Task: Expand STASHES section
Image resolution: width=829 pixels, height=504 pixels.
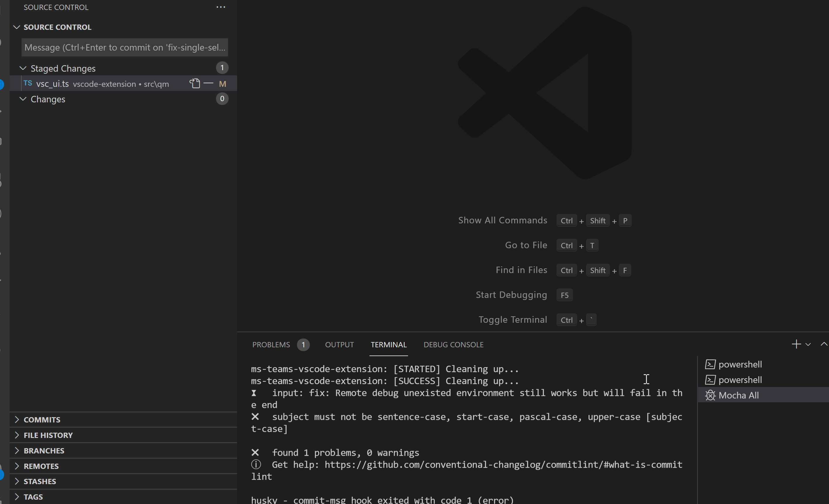Action: [123, 481]
